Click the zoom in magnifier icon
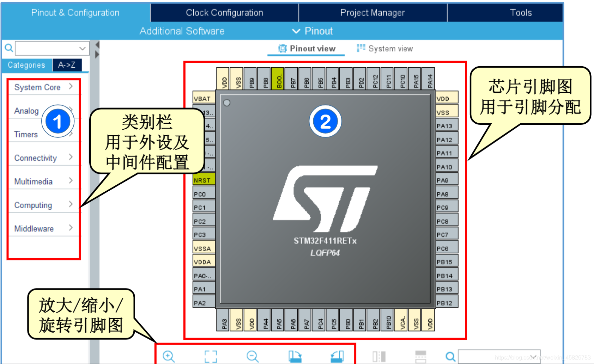594x364 pixels. [x=169, y=356]
